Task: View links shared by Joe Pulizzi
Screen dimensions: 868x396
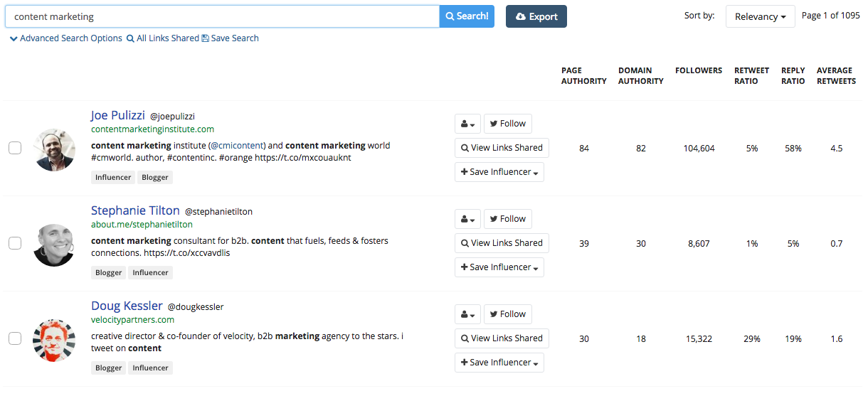Action: coord(502,148)
